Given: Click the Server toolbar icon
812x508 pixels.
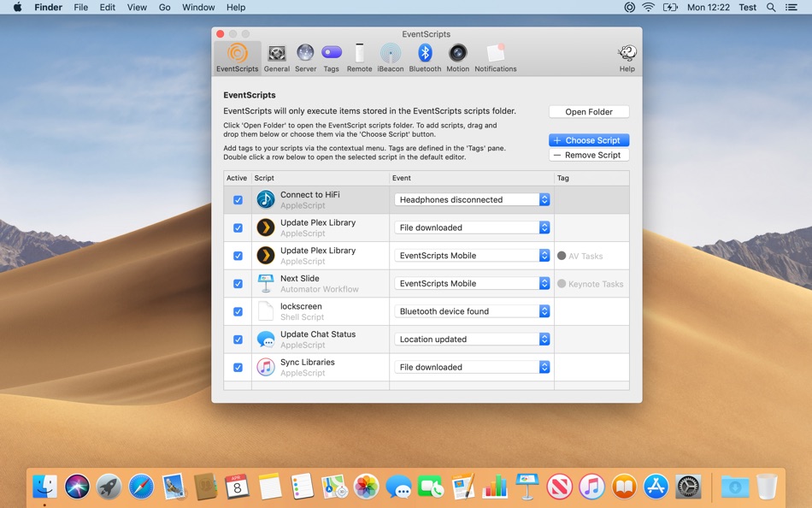Looking at the screenshot, I should point(305,57).
